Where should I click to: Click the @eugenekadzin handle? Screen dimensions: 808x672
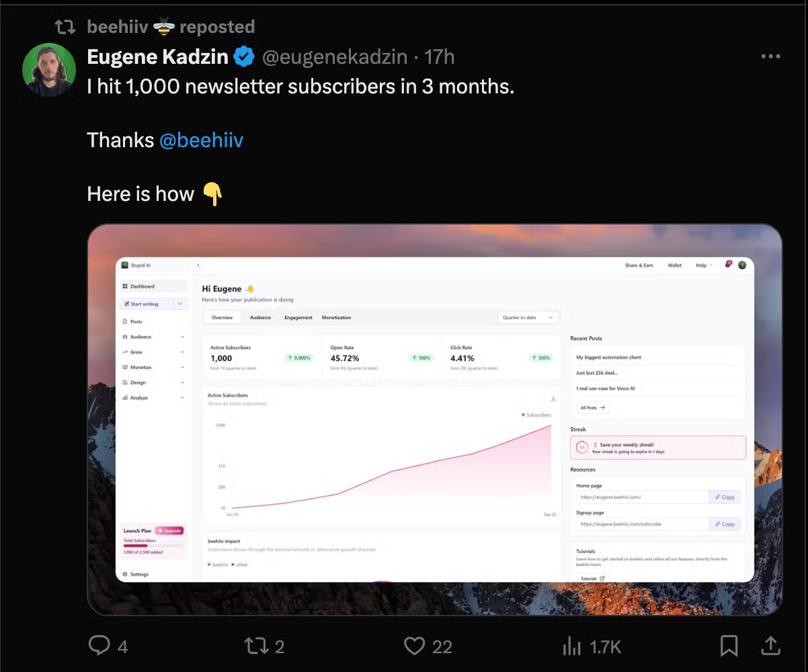[x=334, y=57]
